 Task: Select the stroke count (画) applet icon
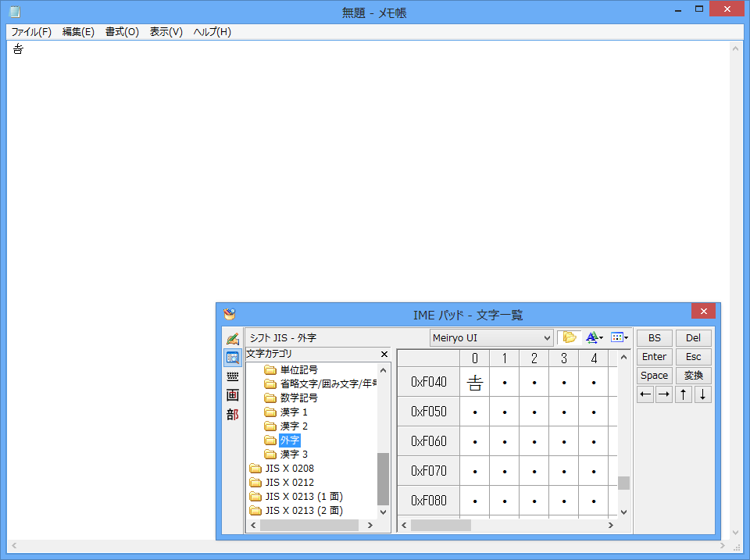232,395
